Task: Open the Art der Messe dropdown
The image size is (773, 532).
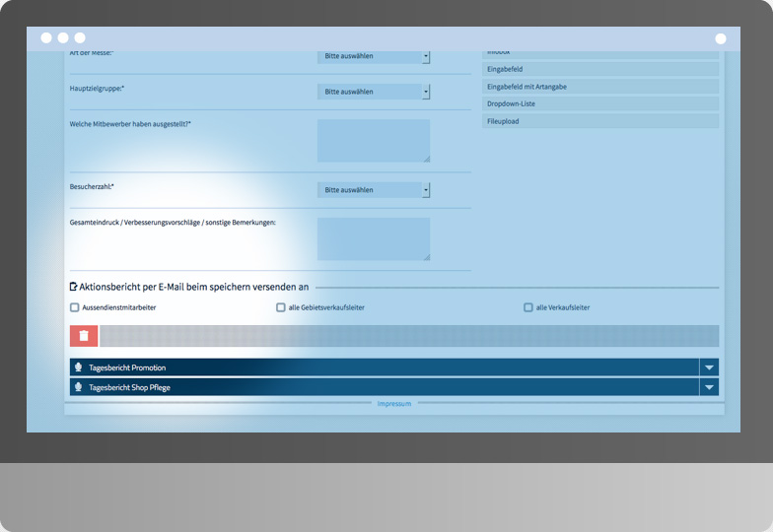Action: (x=374, y=57)
